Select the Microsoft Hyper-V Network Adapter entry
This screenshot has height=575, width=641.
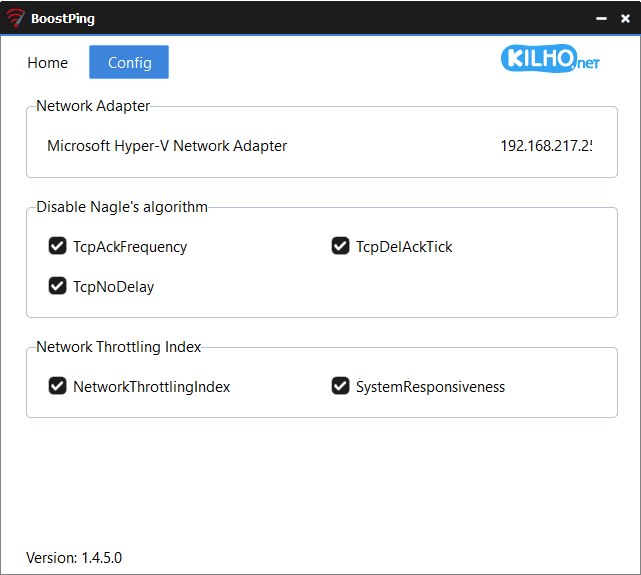[x=167, y=146]
